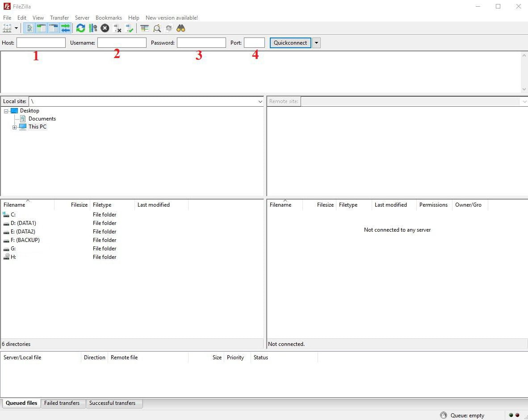Open the File menu
The width and height of the screenshot is (528, 420).
7,17
